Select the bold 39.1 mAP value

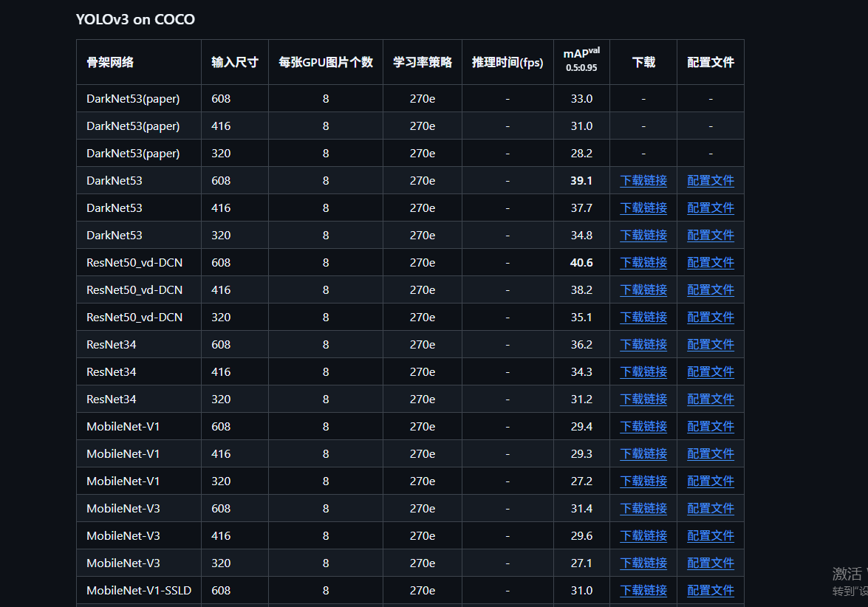pos(581,181)
